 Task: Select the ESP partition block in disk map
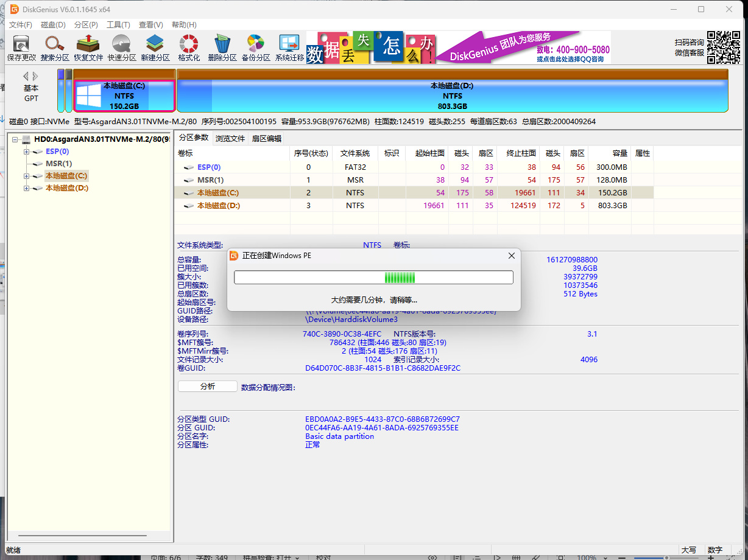[61, 91]
